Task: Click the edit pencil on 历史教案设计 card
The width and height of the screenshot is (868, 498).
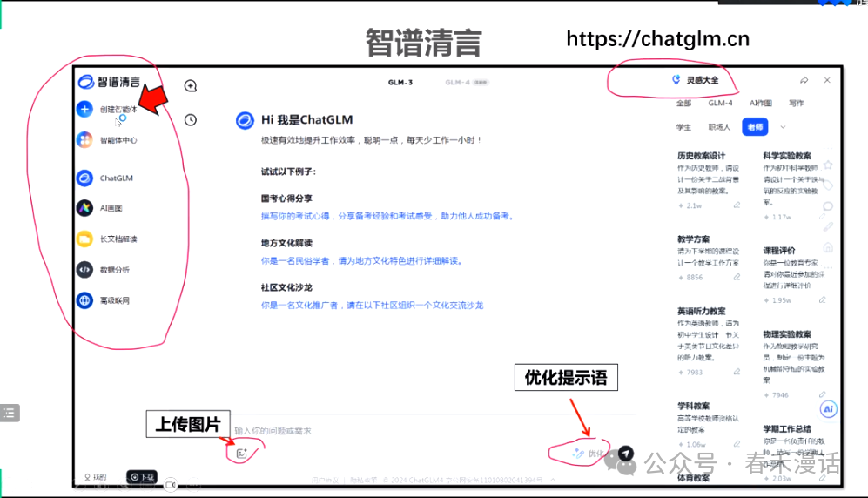Action: point(737,205)
